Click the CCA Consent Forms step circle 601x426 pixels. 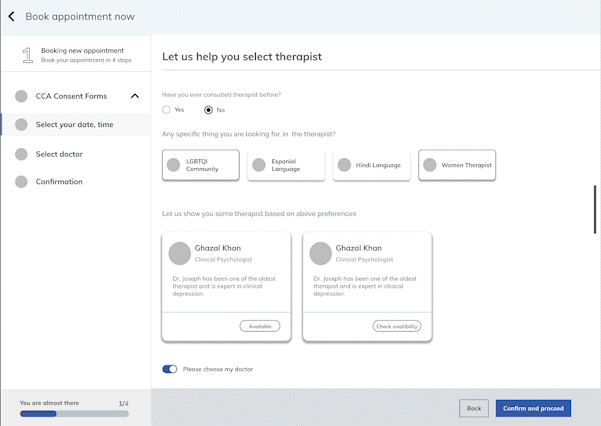[21, 96]
